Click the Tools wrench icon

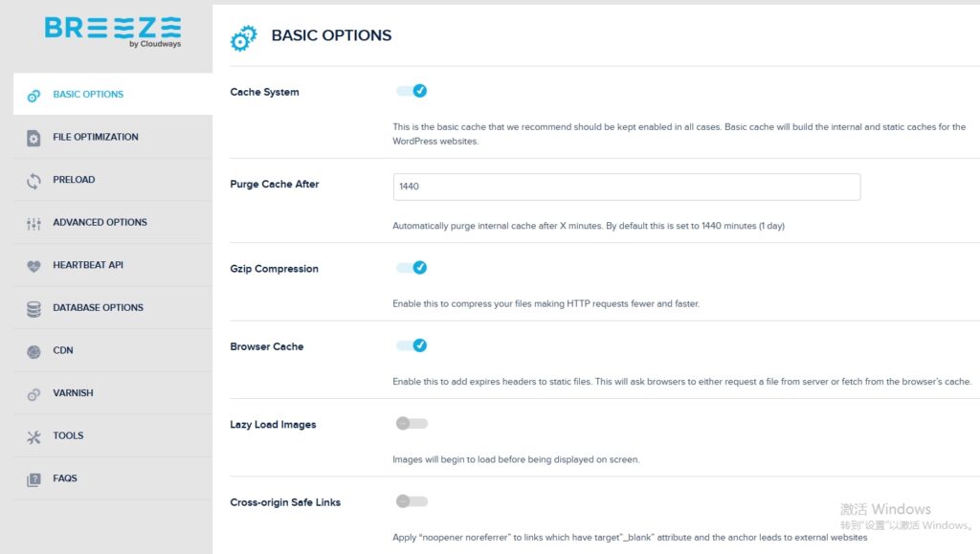click(x=33, y=436)
